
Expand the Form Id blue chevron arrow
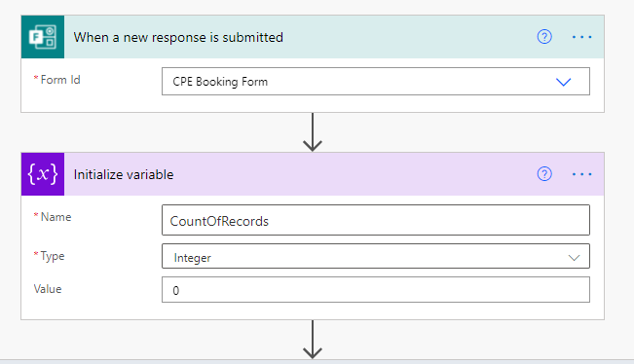click(x=563, y=82)
